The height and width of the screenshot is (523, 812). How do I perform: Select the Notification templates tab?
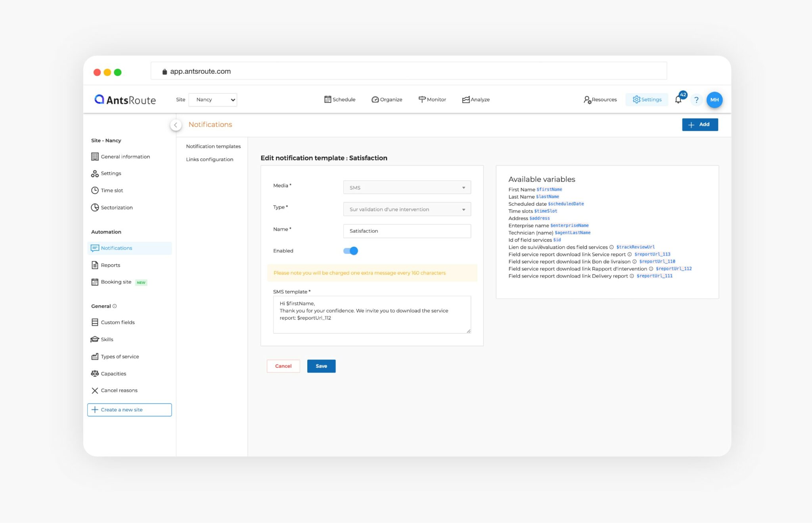click(213, 146)
